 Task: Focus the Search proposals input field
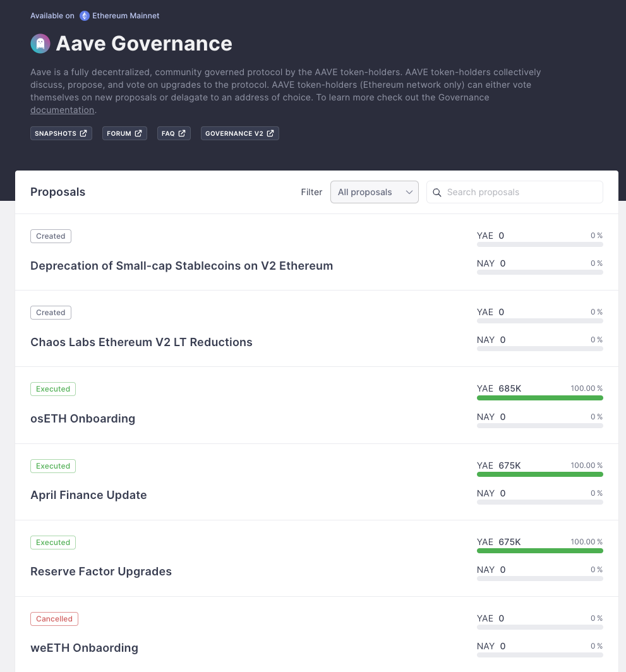click(515, 192)
